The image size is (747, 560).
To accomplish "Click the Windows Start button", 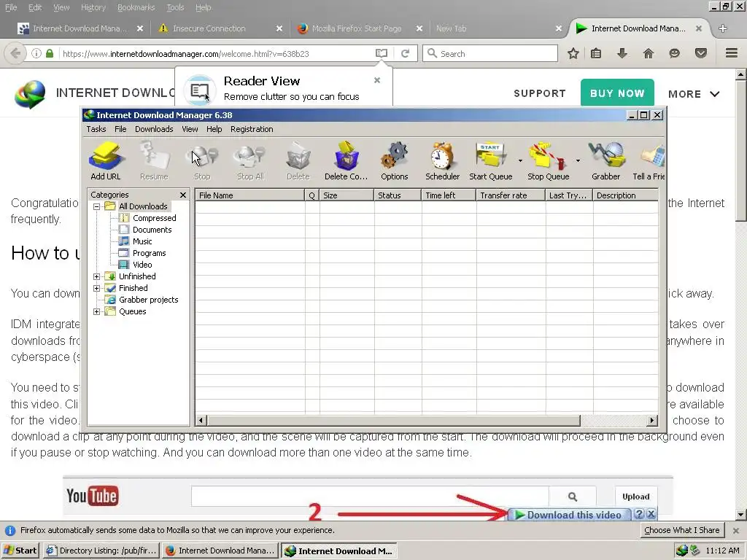I will pyautogui.click(x=20, y=551).
